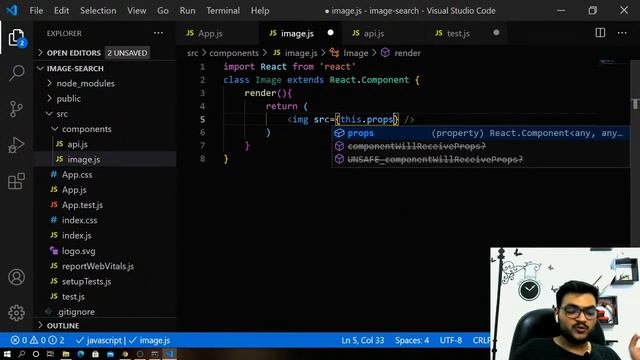
Task: Switch to the image.js editor tab
Action: (300, 33)
